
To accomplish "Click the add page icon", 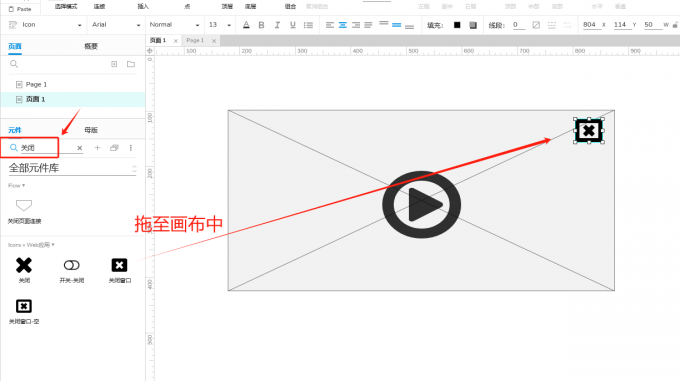I will pyautogui.click(x=114, y=64).
